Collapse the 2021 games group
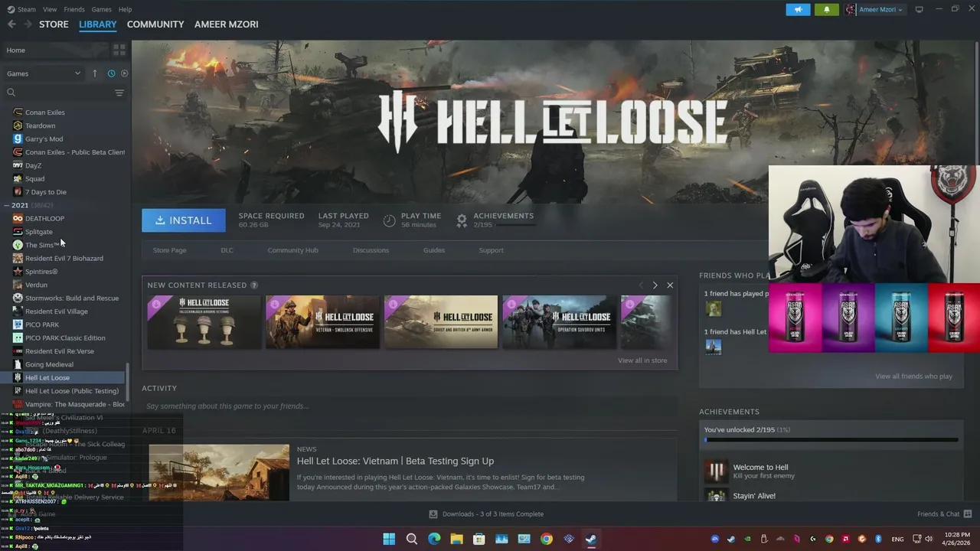Viewport: 980px width, 551px height. [6, 205]
